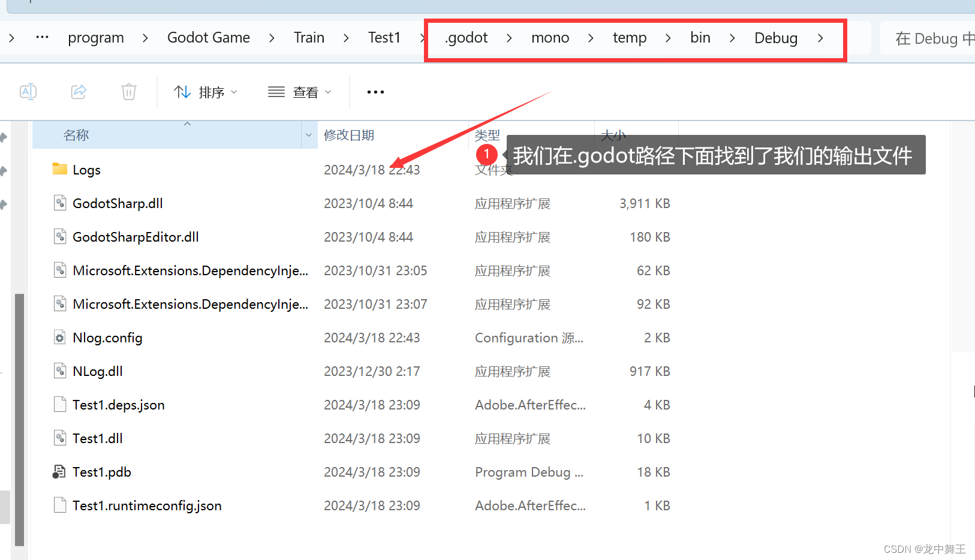Sort by the 名称 column header

(167, 135)
